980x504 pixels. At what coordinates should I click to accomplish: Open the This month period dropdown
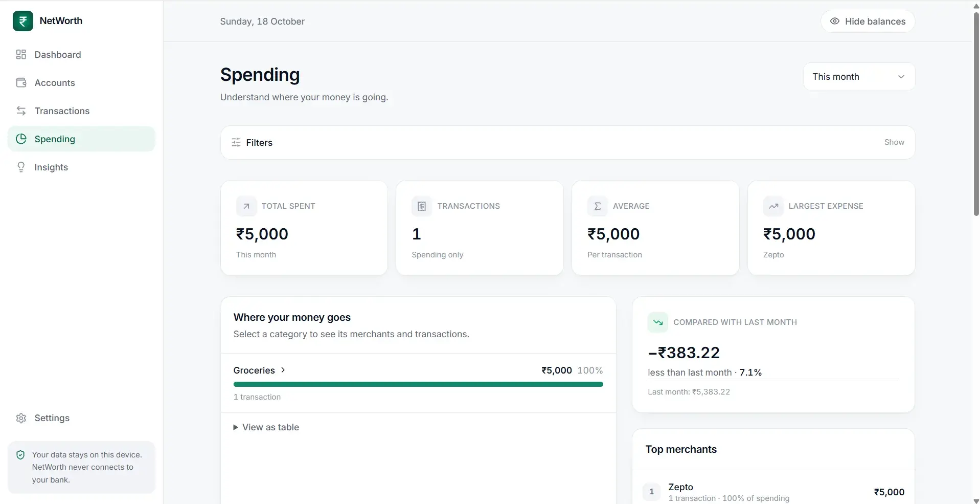pyautogui.click(x=859, y=77)
